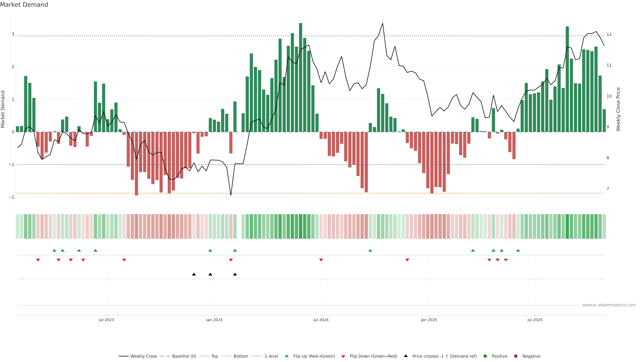Click the source: sharemaestro.com text
This screenshot has width=644, height=362.
[x=609, y=305]
